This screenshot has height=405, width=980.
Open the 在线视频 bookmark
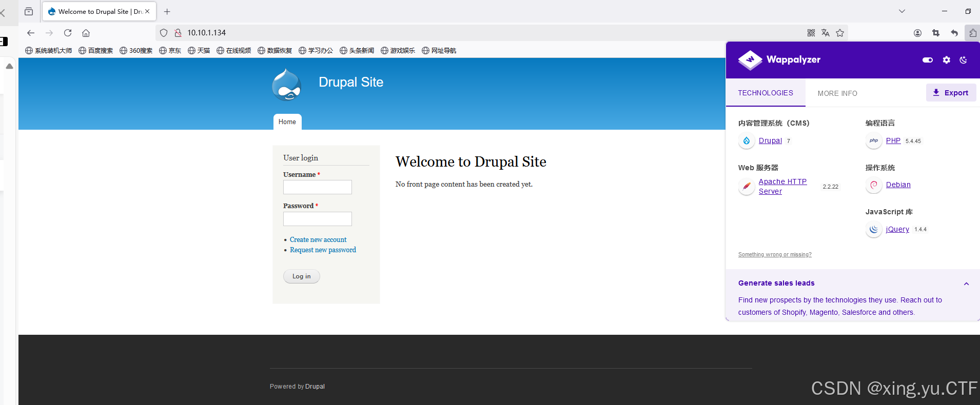(234, 50)
